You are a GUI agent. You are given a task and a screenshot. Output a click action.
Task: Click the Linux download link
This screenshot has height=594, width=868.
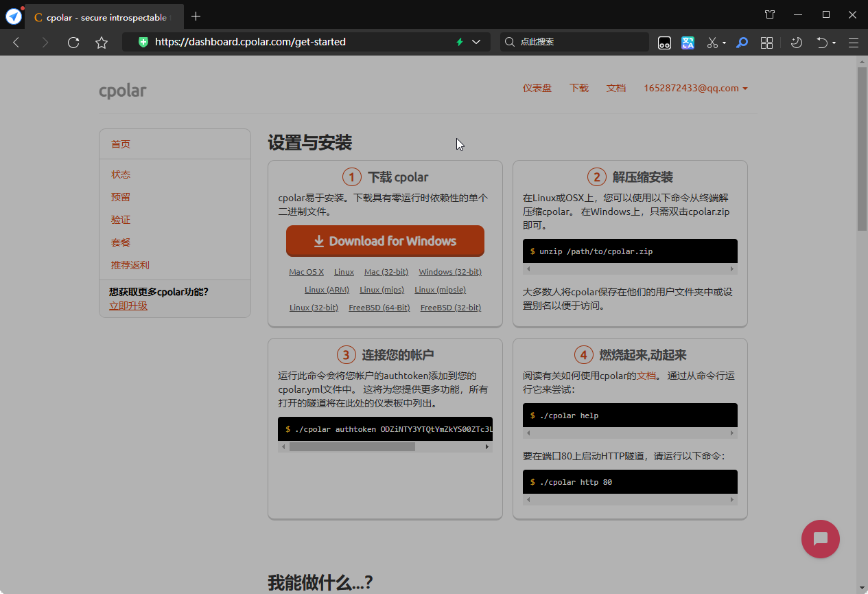click(x=344, y=272)
